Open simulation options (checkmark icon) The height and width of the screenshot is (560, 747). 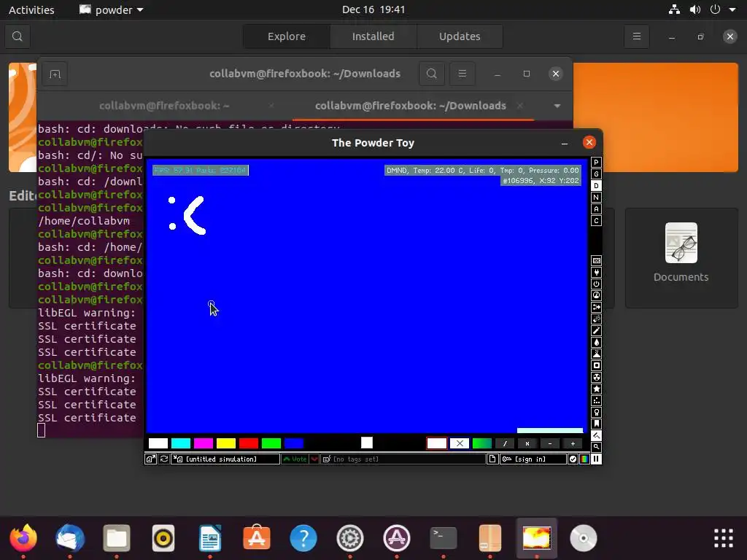click(573, 459)
